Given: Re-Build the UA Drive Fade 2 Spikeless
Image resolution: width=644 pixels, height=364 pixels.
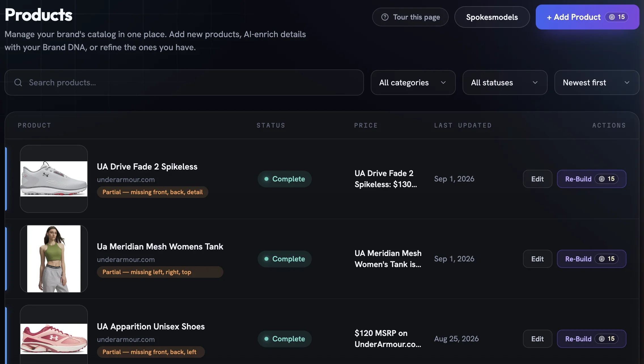Looking at the screenshot, I should pyautogui.click(x=591, y=179).
